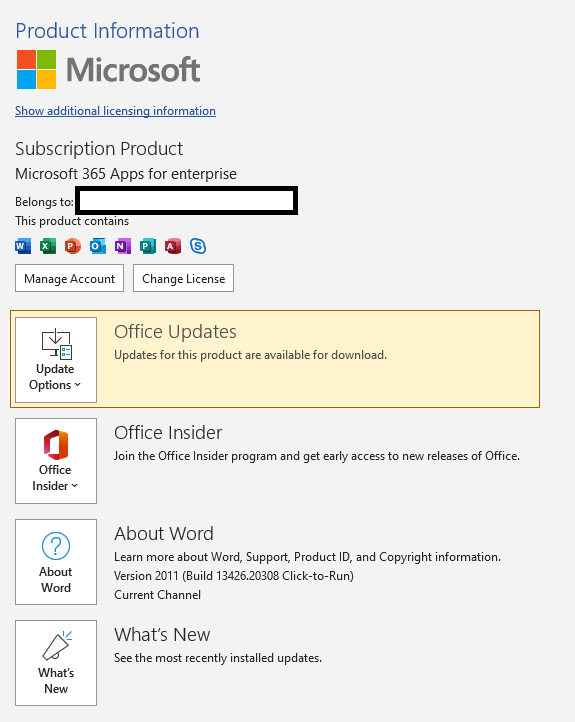The height and width of the screenshot is (722, 575).
Task: Click the Outlook app icon
Action: tap(98, 246)
